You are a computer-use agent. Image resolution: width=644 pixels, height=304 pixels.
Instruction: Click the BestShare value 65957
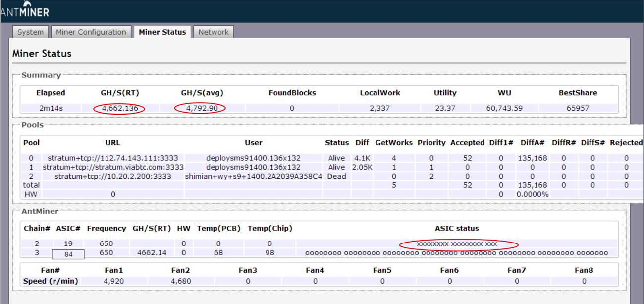pos(578,108)
